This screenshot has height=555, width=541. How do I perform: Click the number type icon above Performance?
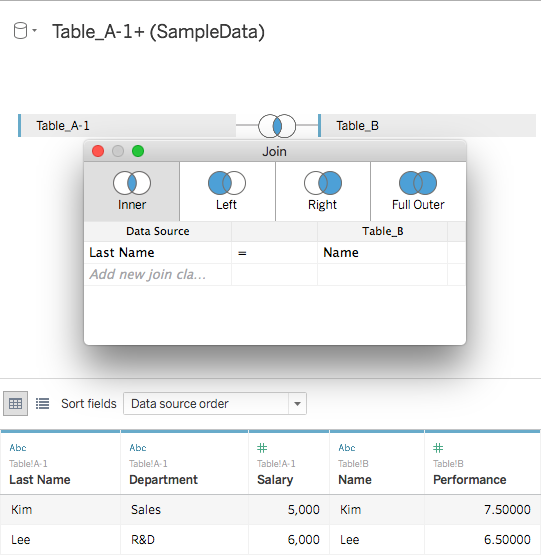click(x=438, y=448)
